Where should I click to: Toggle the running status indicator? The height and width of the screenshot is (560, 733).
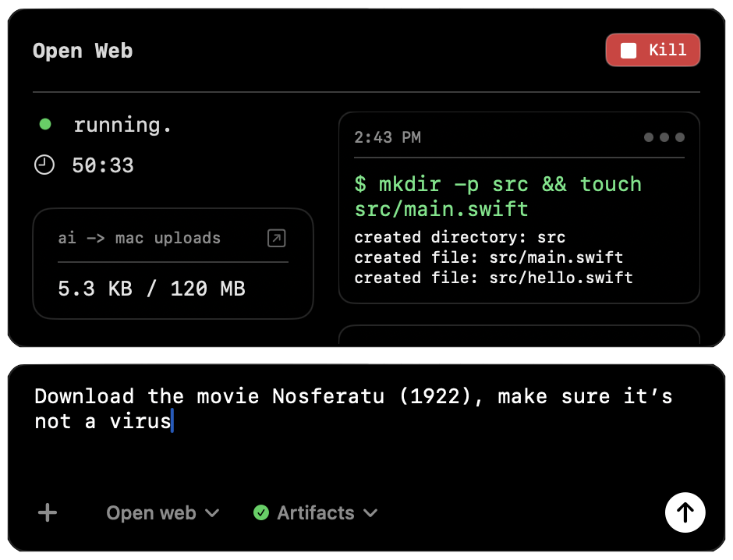(x=44, y=124)
